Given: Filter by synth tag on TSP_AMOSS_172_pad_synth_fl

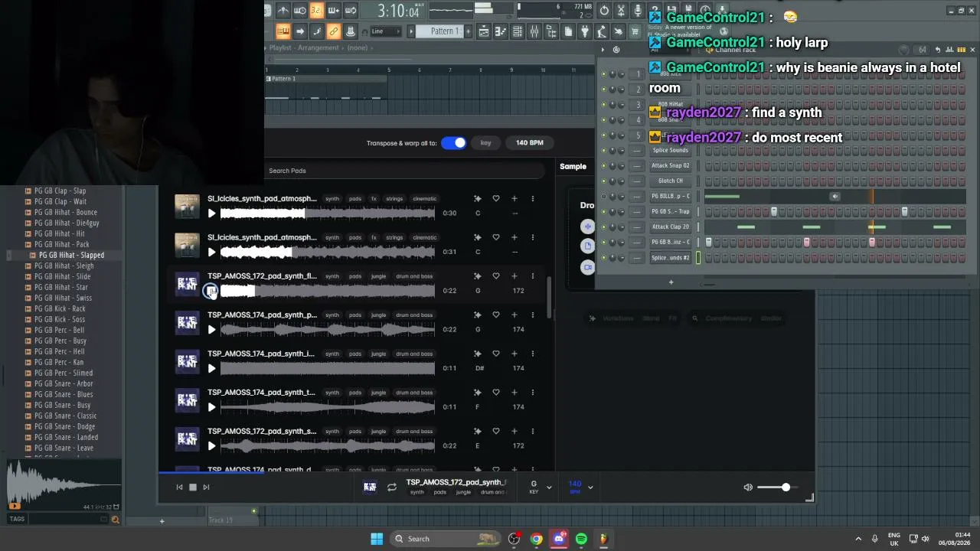Looking at the screenshot, I should (332, 276).
